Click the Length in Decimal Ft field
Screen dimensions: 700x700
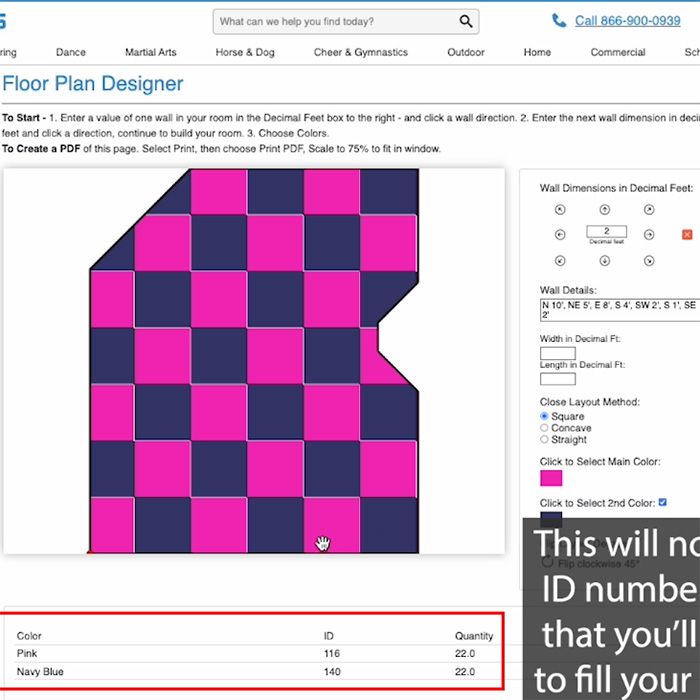558,379
